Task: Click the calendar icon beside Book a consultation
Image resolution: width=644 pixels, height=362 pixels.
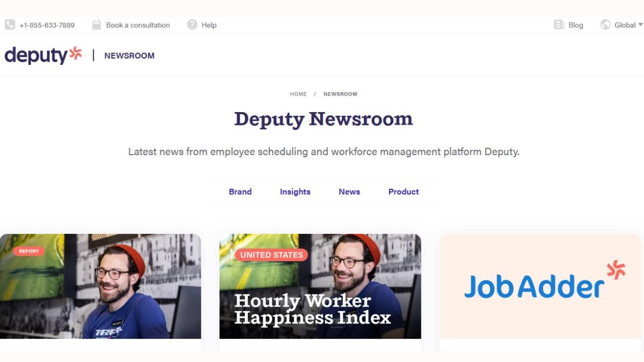Action: click(97, 25)
